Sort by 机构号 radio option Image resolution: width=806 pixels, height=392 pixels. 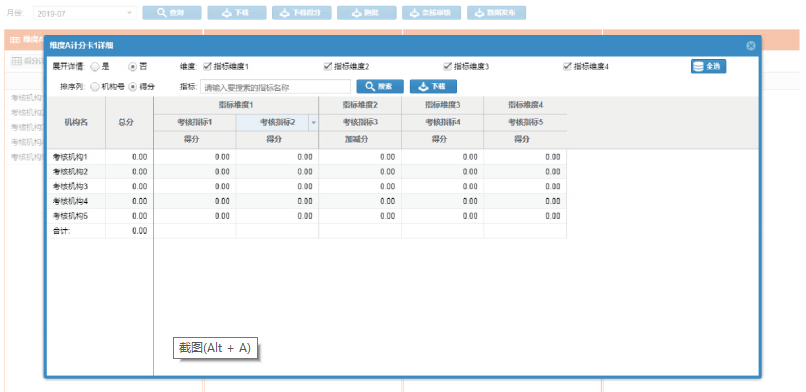coord(95,87)
